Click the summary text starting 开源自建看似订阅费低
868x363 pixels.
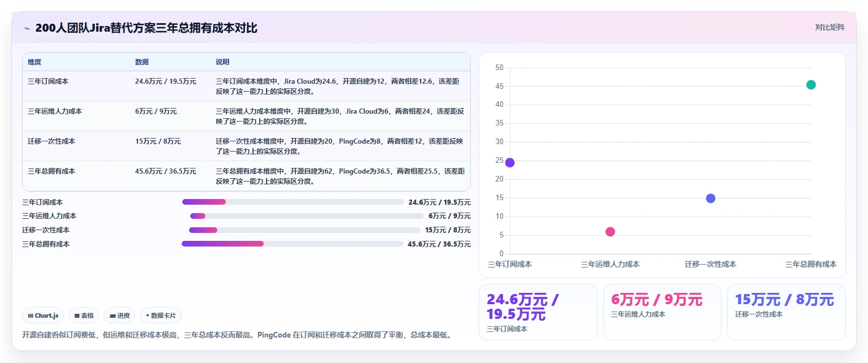[237, 335]
